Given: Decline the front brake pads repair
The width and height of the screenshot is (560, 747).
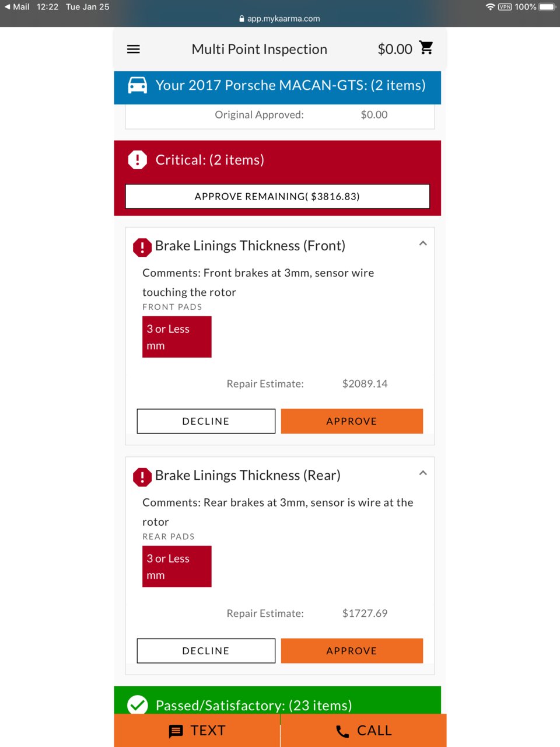Looking at the screenshot, I should (x=206, y=421).
